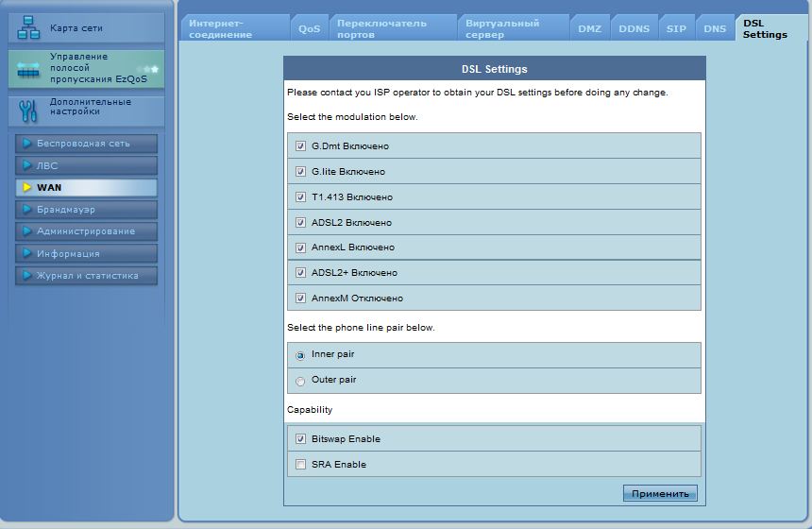Open the Дополнительные настройки tools icon

tap(28, 111)
